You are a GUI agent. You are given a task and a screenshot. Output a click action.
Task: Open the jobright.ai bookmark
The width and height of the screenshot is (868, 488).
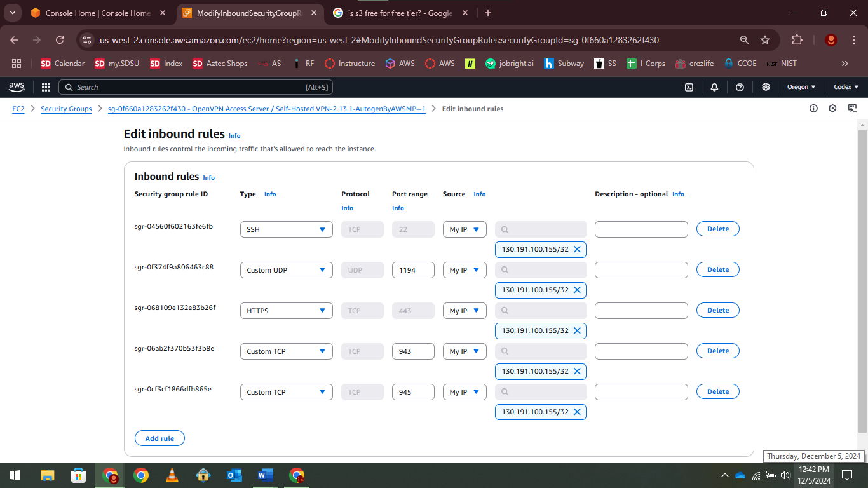coord(509,64)
